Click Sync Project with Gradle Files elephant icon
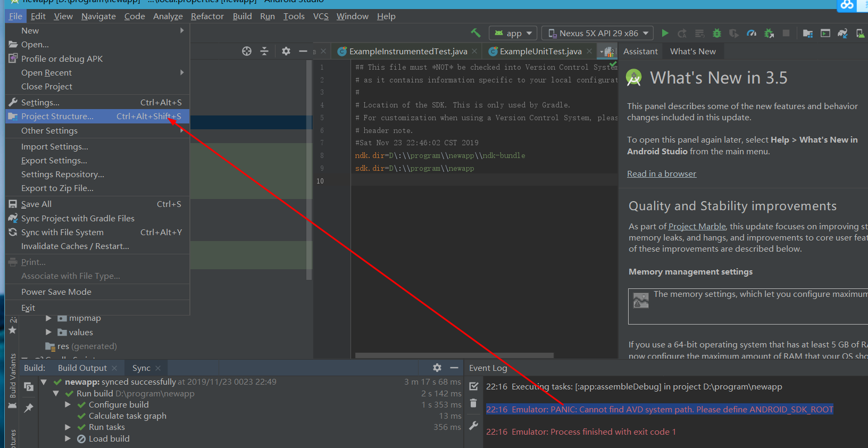This screenshot has height=448, width=868. tap(843, 34)
